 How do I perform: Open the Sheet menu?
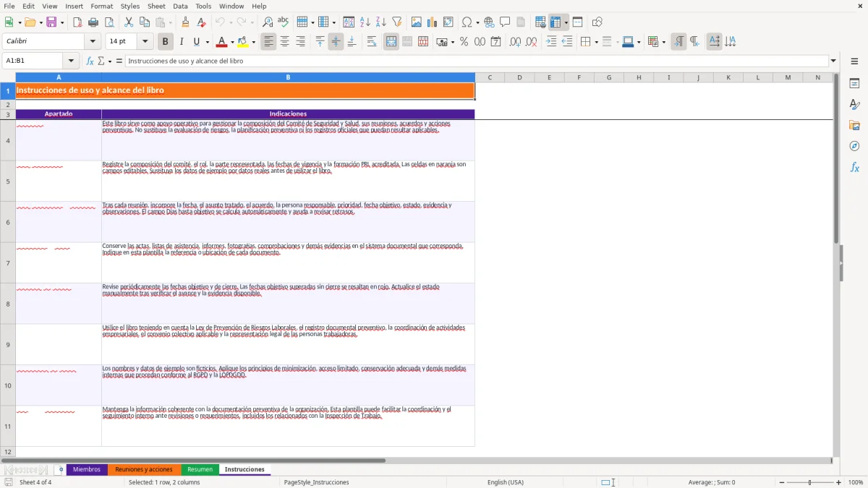(157, 6)
